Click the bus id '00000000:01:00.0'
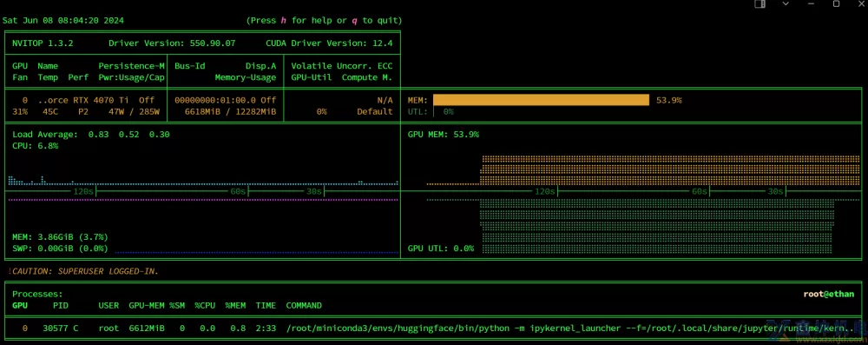Screen dimensions: 868x345 [215, 101]
